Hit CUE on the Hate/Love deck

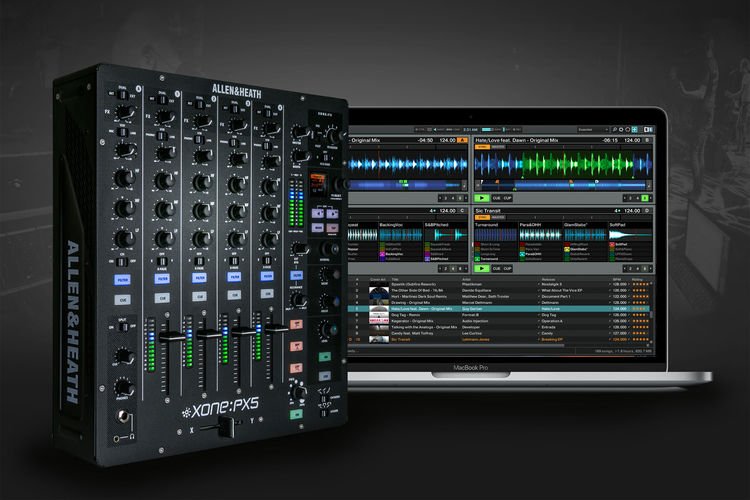[x=496, y=198]
